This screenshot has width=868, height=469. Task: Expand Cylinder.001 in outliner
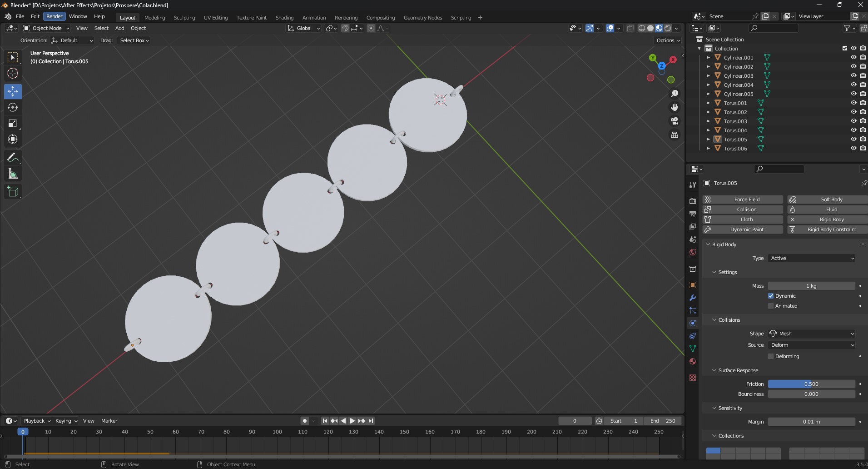click(x=708, y=58)
